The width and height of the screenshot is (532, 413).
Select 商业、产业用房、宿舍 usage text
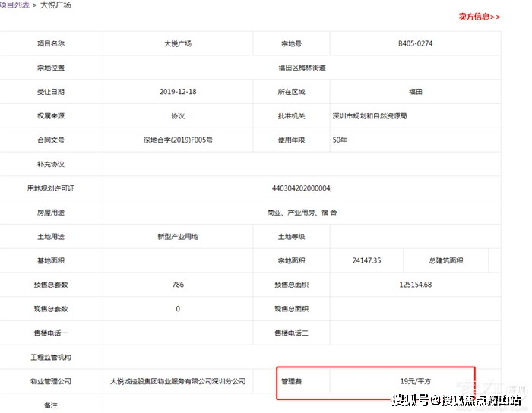tap(302, 213)
